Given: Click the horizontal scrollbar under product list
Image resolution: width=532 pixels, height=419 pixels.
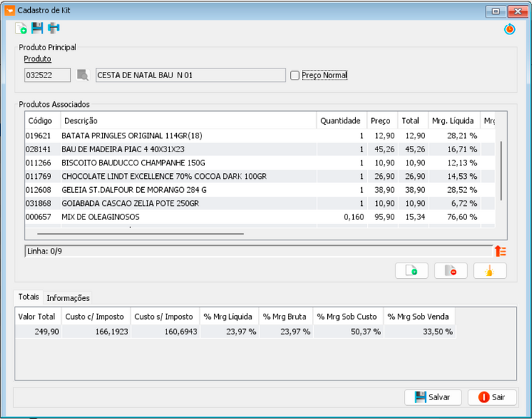Looking at the screenshot, I should [x=140, y=233].
